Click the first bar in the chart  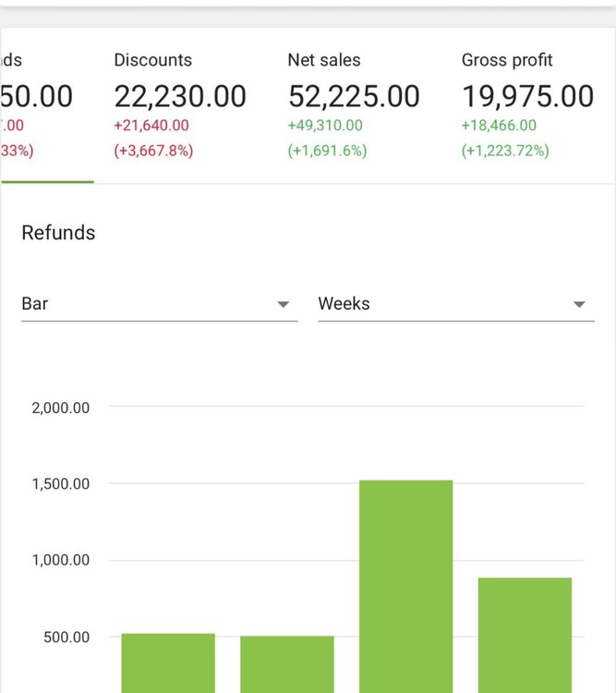[x=168, y=663]
